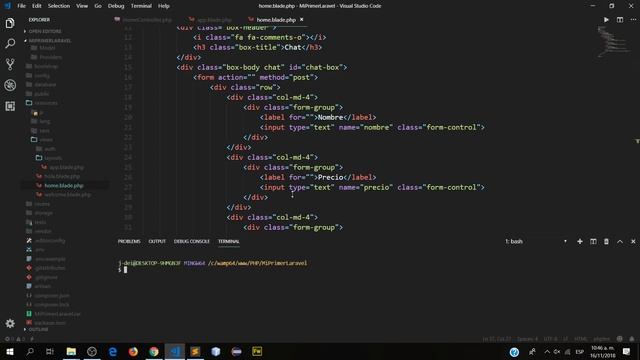The width and height of the screenshot is (640, 360).
Task: Create a new terminal with the plus icon
Action: pyautogui.click(x=580, y=241)
